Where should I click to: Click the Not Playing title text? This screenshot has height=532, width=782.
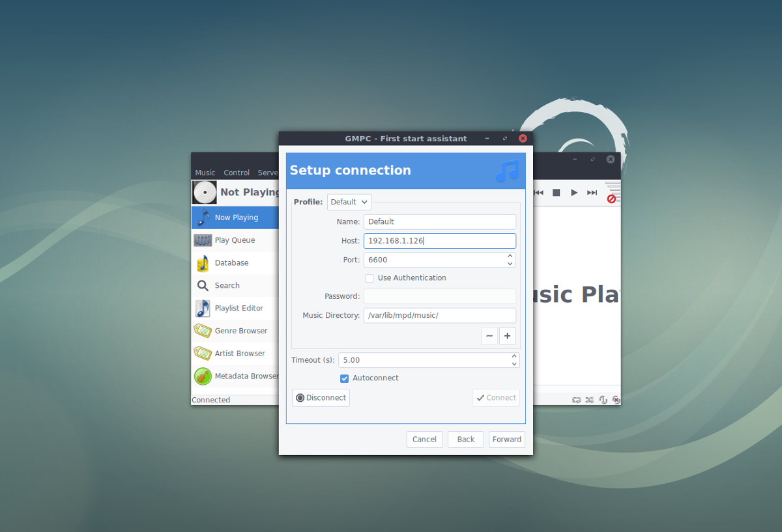pyautogui.click(x=250, y=192)
